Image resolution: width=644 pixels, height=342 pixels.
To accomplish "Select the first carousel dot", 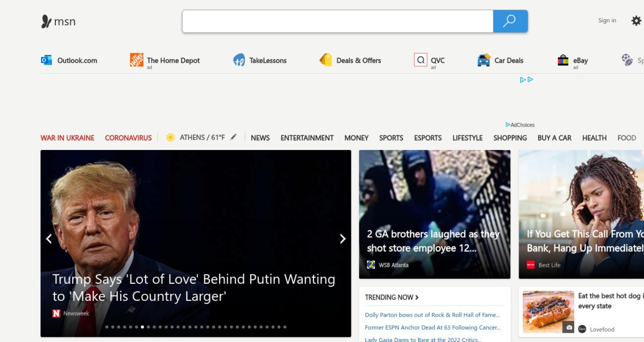I will coord(107,327).
